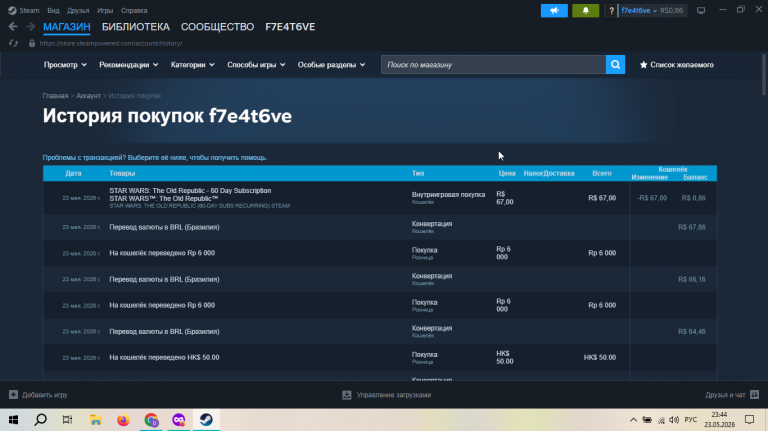Click the Дата column header
768x431 pixels.
tap(73, 173)
